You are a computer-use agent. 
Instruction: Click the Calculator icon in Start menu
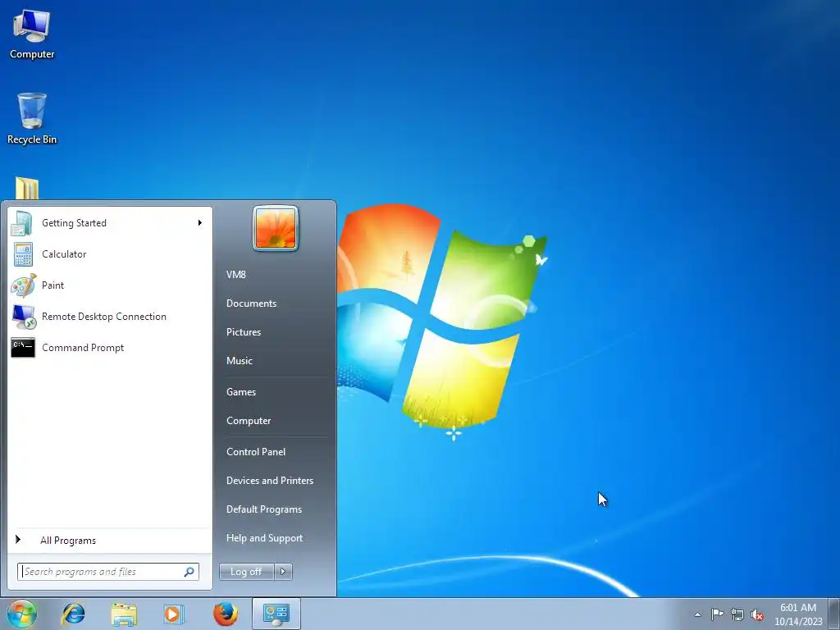point(22,254)
